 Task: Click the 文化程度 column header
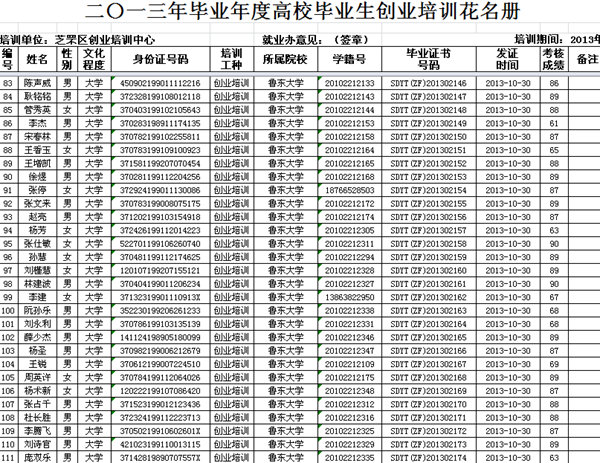(94, 59)
